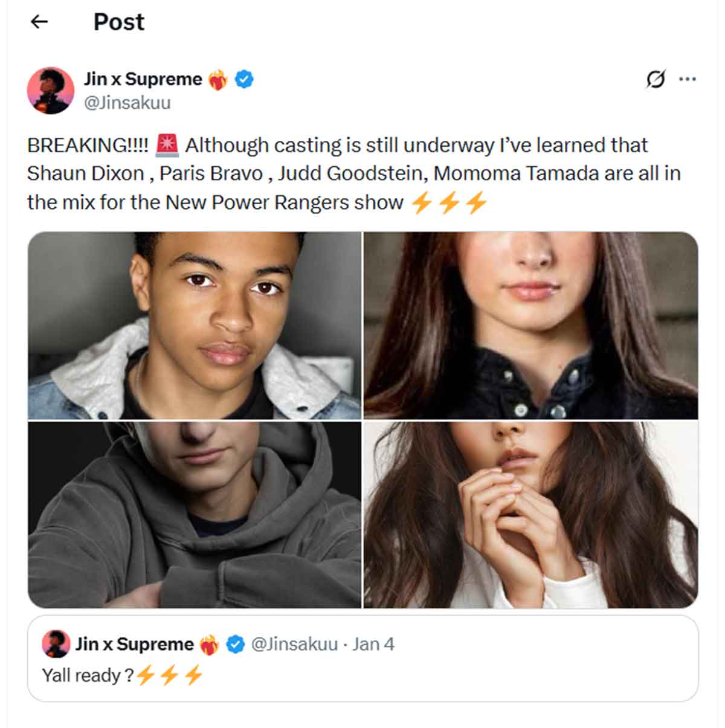
Task: Click the Jin x Supreme display name
Action: pos(143,79)
